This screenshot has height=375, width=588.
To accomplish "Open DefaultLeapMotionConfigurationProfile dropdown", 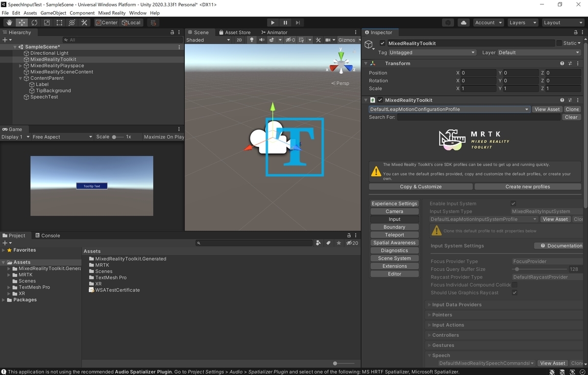I will (449, 110).
